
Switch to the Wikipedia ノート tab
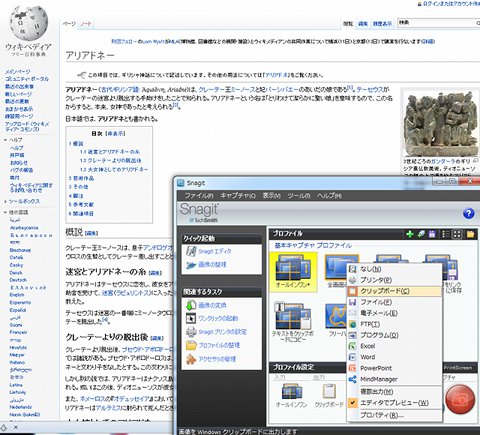click(86, 24)
